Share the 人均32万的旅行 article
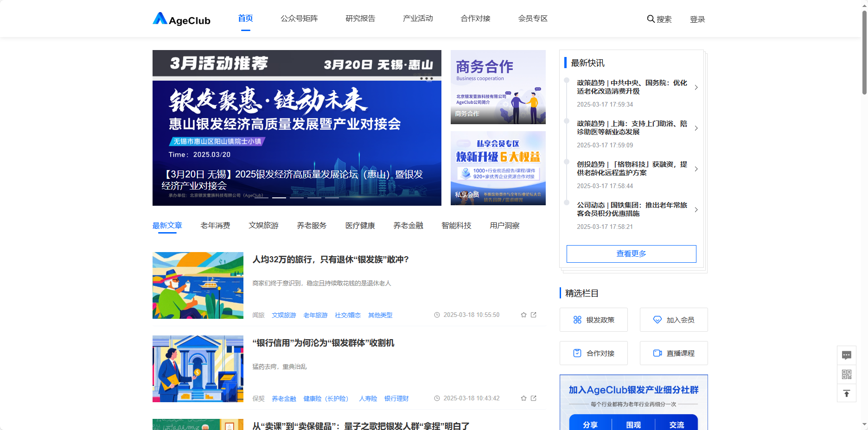Screen dimensions: 868x430 click(x=534, y=315)
